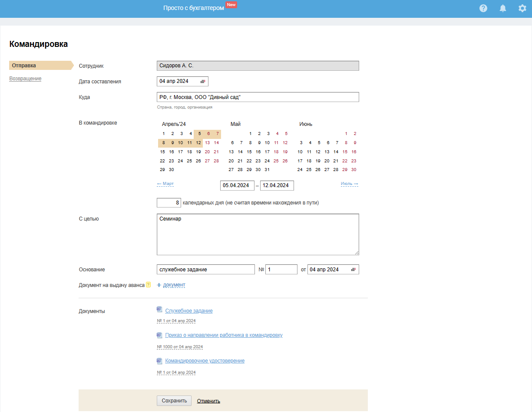The height and width of the screenshot is (412, 532).
Task: Select April 19 in the calendar
Action: 198,152
